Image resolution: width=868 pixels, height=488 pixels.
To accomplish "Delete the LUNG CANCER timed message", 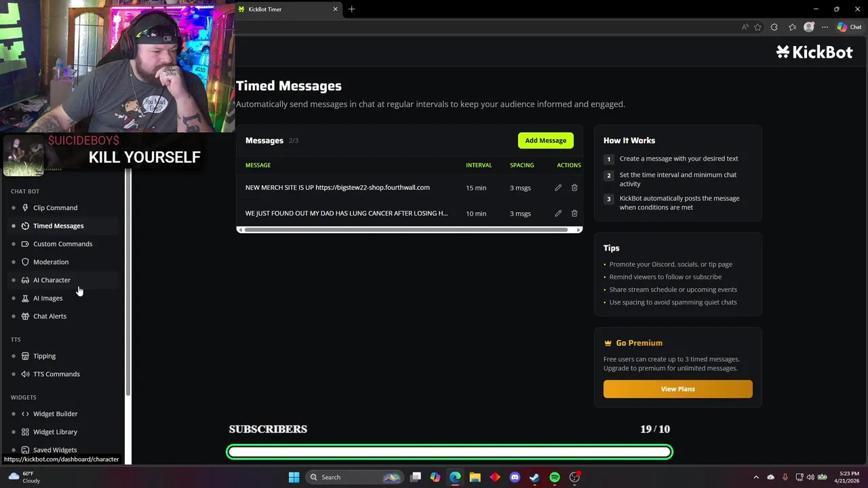I will coord(574,213).
